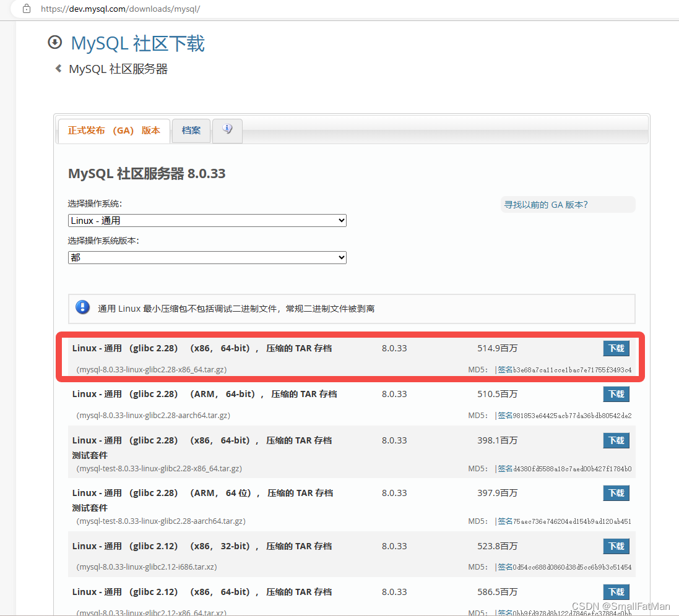Download the 398.1百万 x86 test suite
This screenshot has width=679, height=616.
tap(616, 440)
